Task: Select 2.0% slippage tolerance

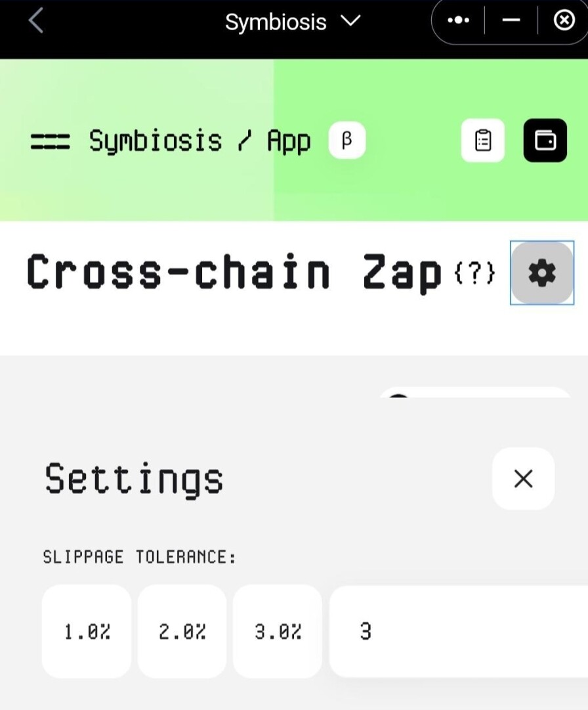Action: point(182,631)
